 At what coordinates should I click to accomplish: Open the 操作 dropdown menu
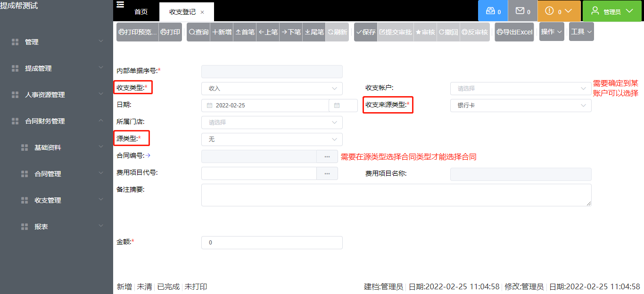coord(552,32)
